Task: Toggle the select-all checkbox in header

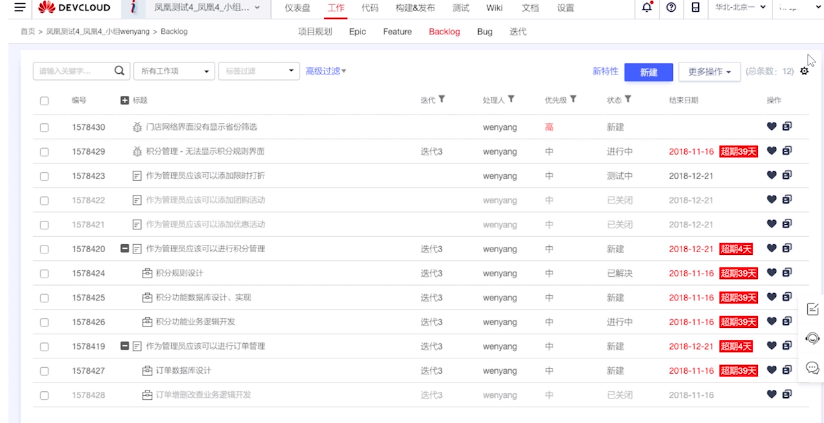Action: coord(44,100)
